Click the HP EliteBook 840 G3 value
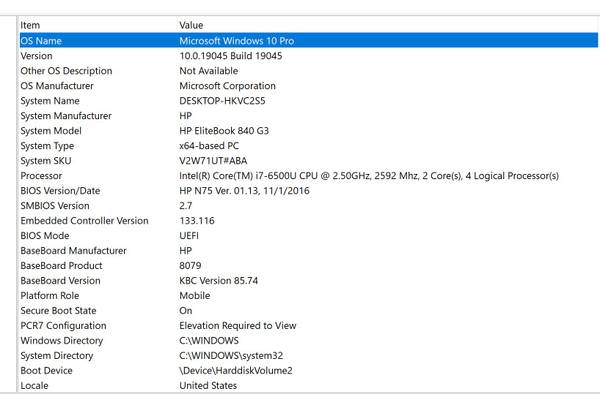Screen dimensions: 600x394 [x=224, y=131]
